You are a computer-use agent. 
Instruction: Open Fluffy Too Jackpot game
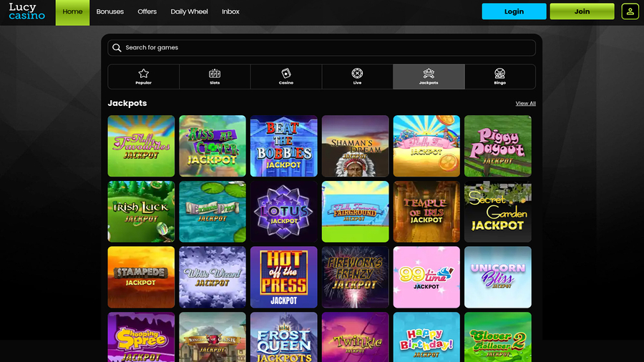coord(426,146)
